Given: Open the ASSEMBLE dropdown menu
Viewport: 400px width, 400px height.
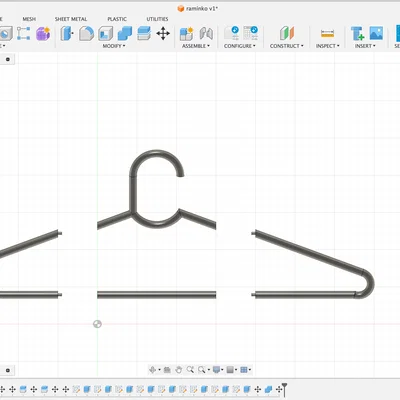Looking at the screenshot, I should (196, 46).
